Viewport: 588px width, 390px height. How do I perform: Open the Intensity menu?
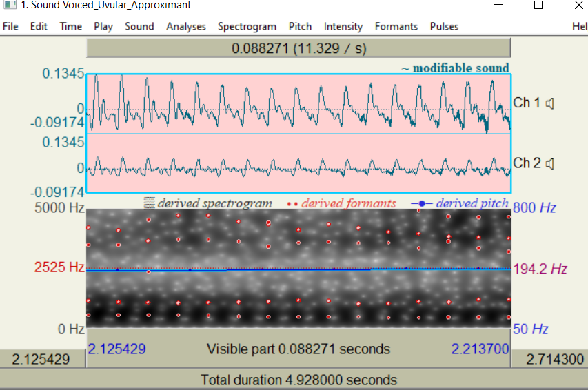pos(343,27)
